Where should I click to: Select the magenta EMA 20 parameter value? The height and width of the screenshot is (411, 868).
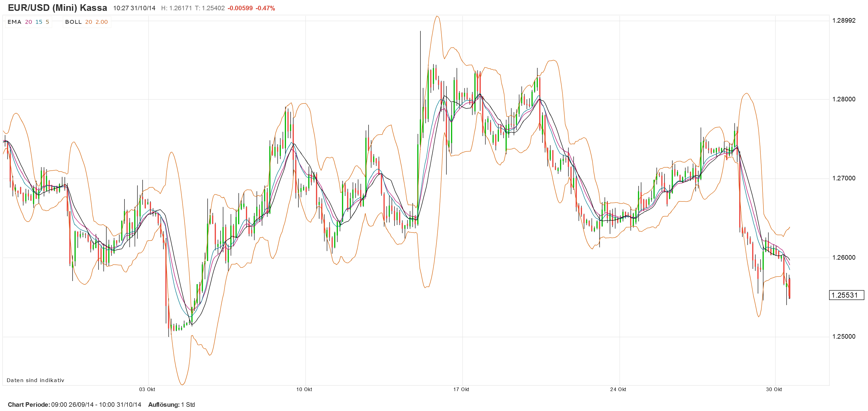(28, 22)
